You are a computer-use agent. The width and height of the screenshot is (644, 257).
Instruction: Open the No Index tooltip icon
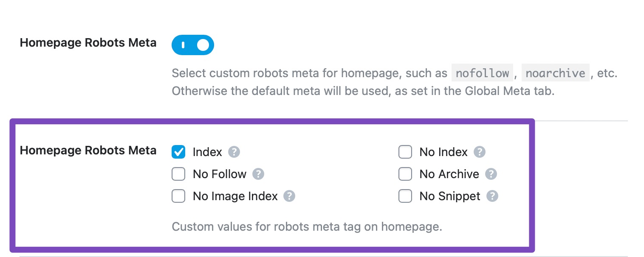(x=480, y=152)
